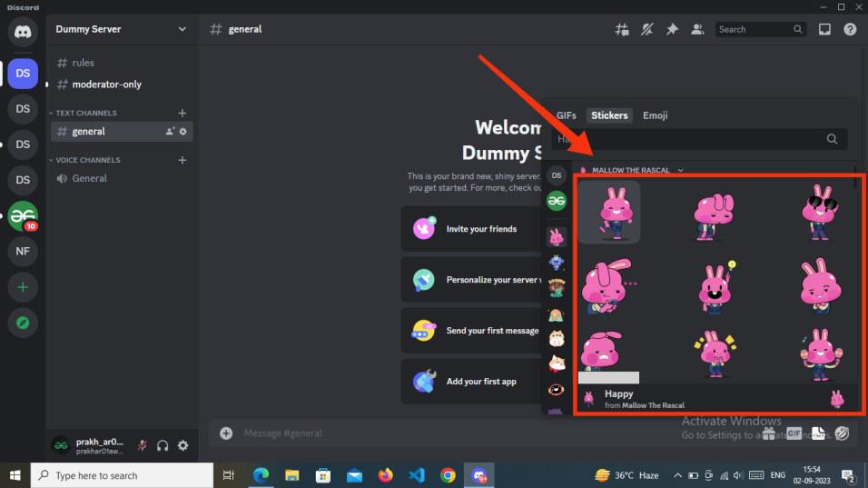
Task: Open Windows Start menu
Action: tap(15, 475)
